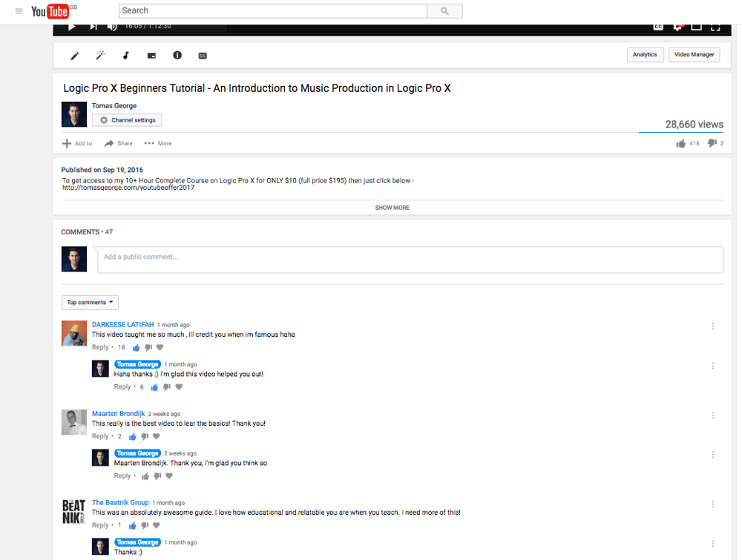Open DARKEESE LATIFAH's channel
742x560 pixels.
point(122,324)
